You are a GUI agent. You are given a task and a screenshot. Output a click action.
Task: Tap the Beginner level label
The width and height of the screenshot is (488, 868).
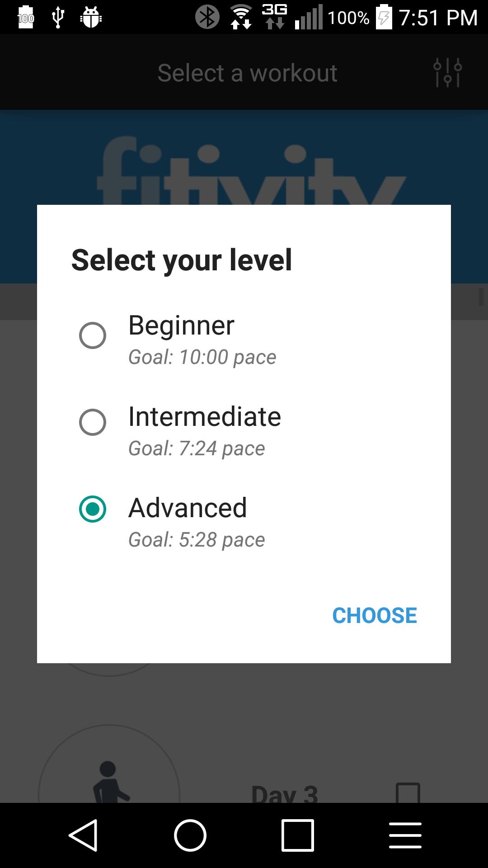click(181, 325)
